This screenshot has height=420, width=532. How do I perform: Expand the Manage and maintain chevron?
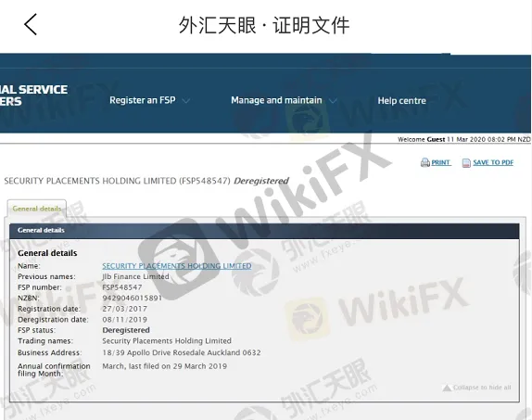[x=333, y=101]
